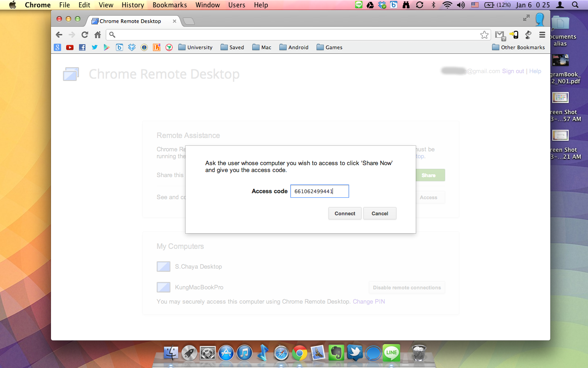Screen dimensions: 588x368
Task: Click the Change PIN link
Action: point(369,302)
